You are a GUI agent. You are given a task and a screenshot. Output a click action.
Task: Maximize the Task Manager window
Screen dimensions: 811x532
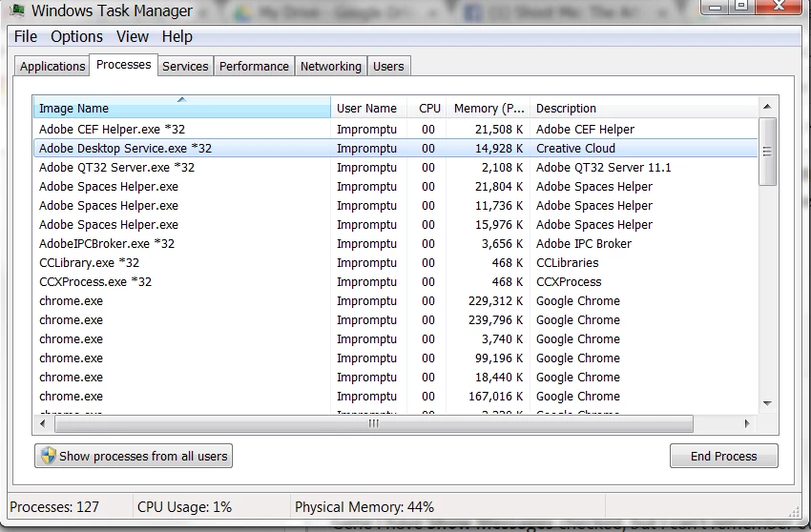[741, 7]
